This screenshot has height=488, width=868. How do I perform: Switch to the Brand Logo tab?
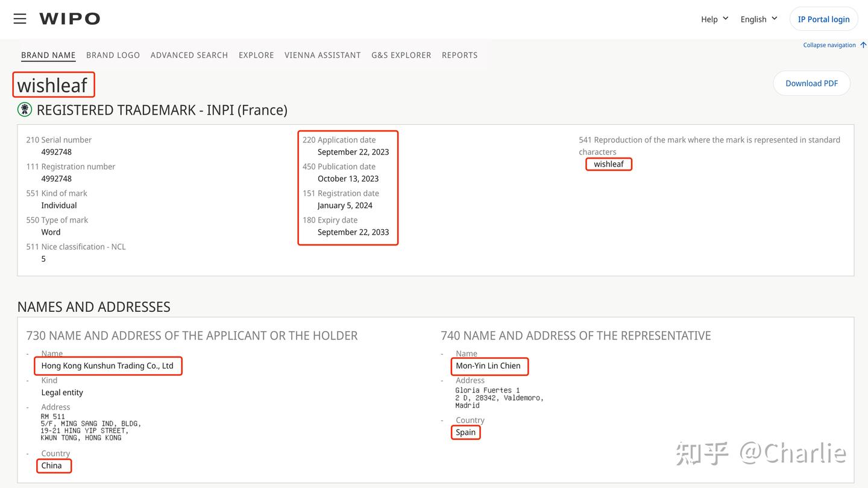[113, 55]
